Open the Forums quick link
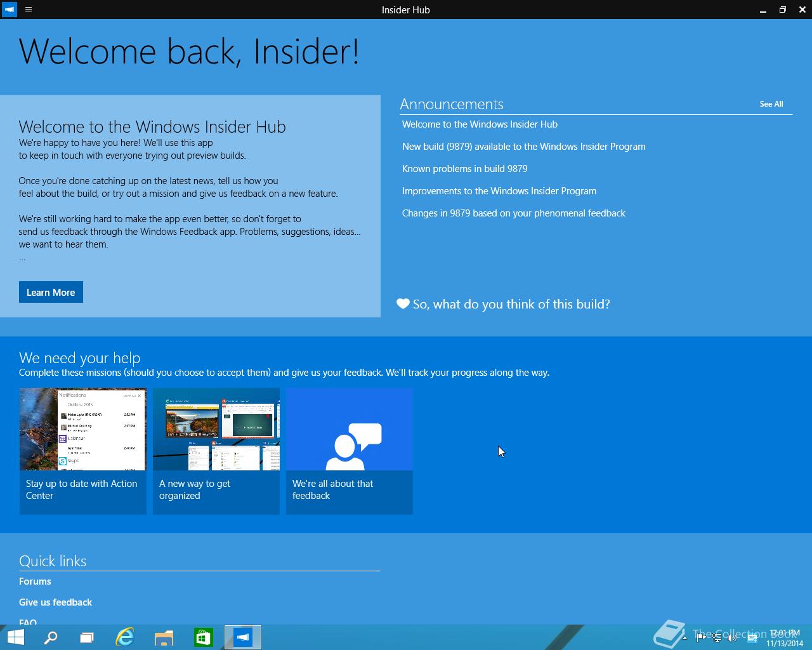Viewport: 812px width, 650px height. 35,581
